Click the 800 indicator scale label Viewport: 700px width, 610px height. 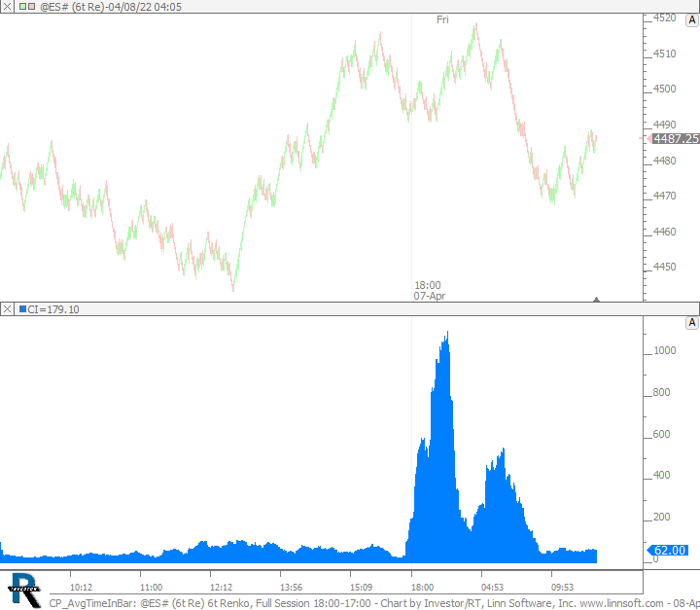click(x=662, y=392)
